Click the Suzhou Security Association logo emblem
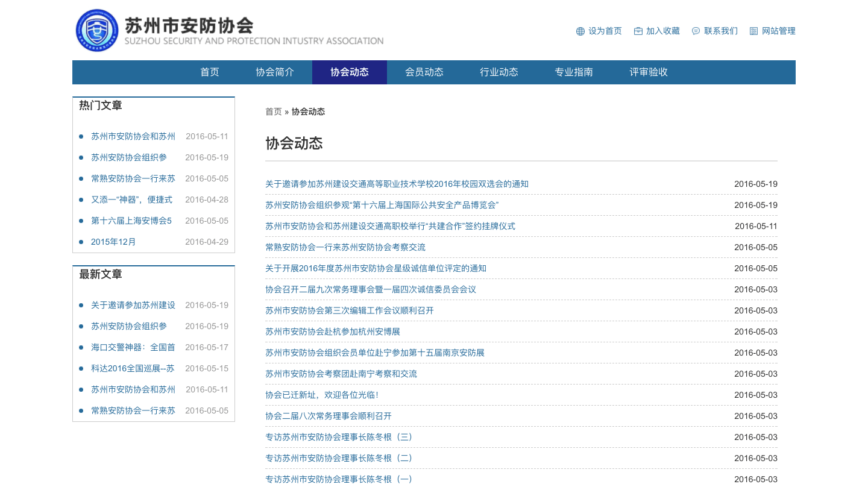The image size is (868, 484). pyautogui.click(x=97, y=30)
